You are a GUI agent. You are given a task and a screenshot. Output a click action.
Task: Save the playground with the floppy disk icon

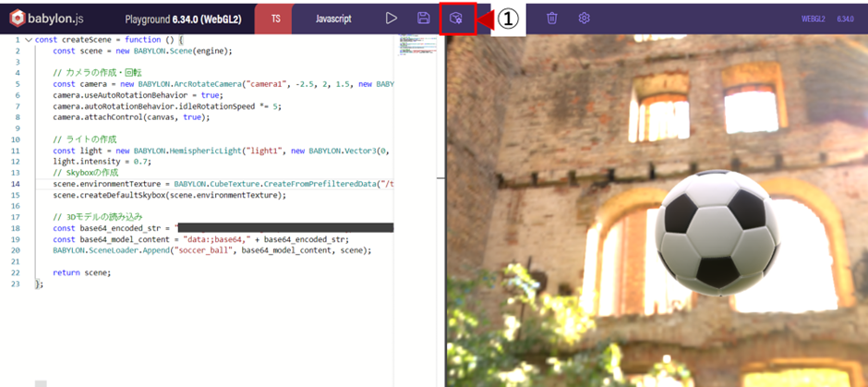click(424, 18)
